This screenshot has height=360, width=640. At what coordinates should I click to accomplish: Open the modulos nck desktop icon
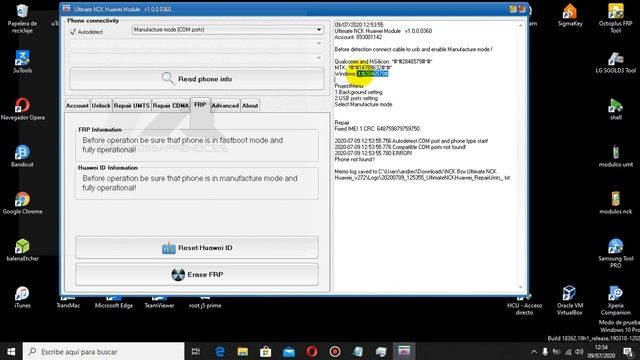(616, 203)
